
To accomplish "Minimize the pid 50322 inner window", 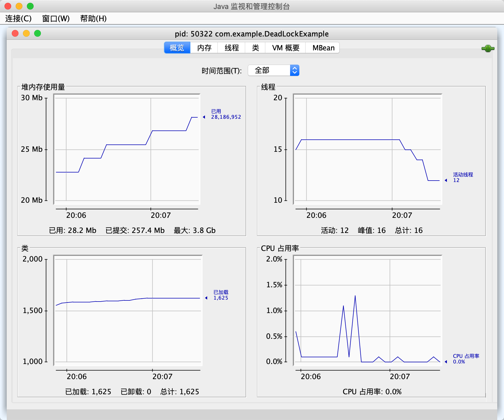I will (26, 34).
